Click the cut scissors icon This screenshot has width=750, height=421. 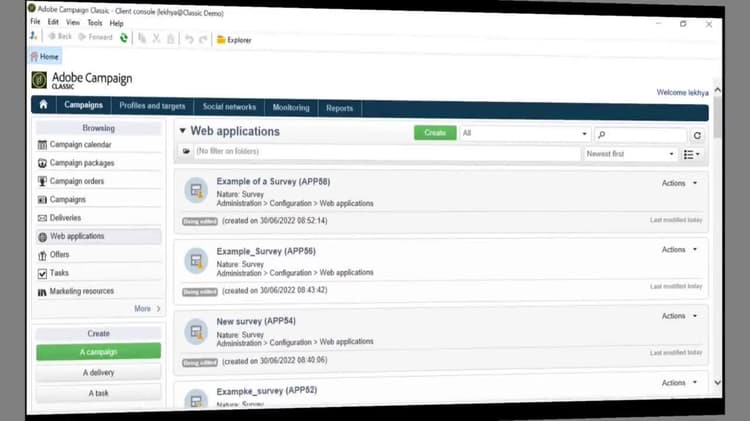coord(156,39)
